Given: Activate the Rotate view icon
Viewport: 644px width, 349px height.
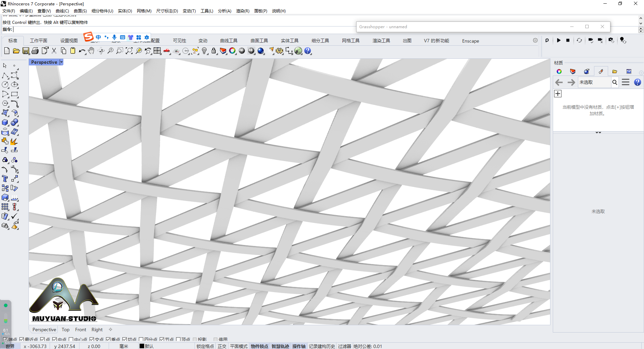Looking at the screenshot, I should pyautogui.click(x=101, y=51).
